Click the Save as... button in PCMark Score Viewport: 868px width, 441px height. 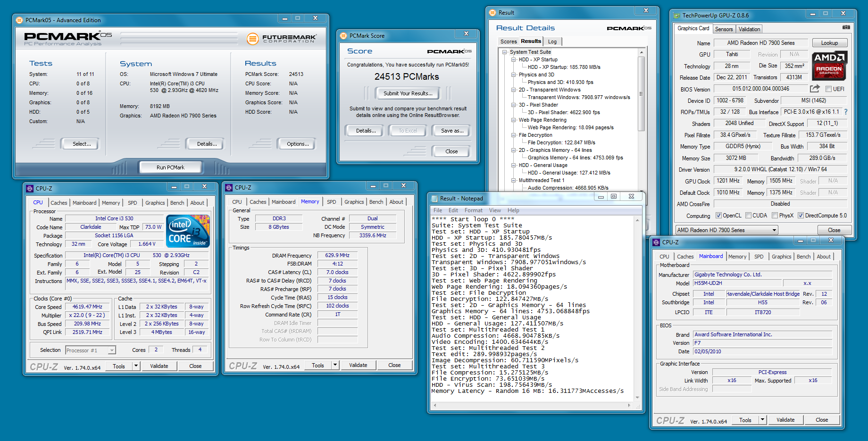point(452,131)
